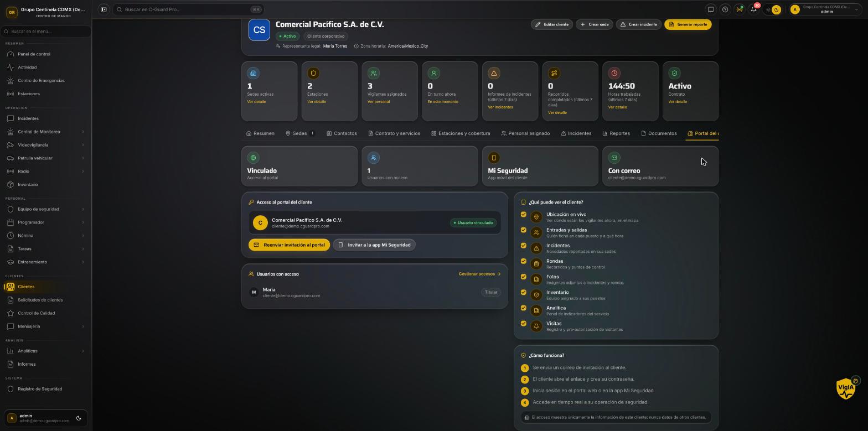Open Registro de Seguridad in sidebar
Screen dimensions: 868x431
click(x=44, y=389)
